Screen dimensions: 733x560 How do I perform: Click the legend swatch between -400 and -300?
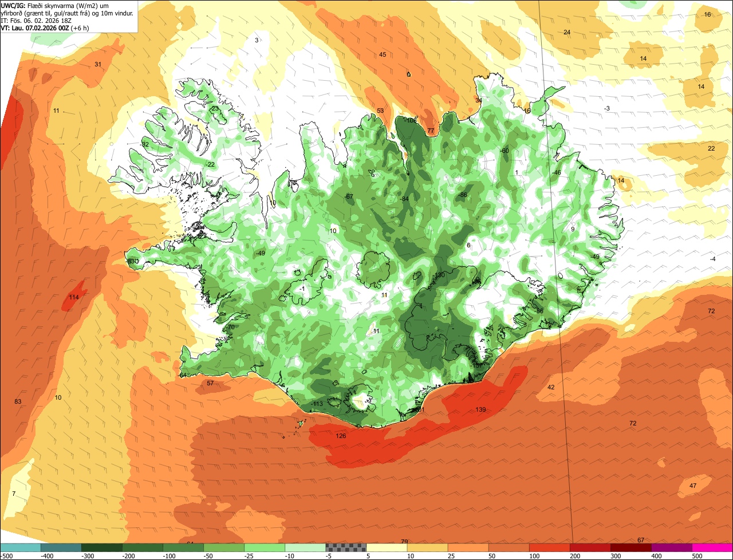(x=61, y=547)
